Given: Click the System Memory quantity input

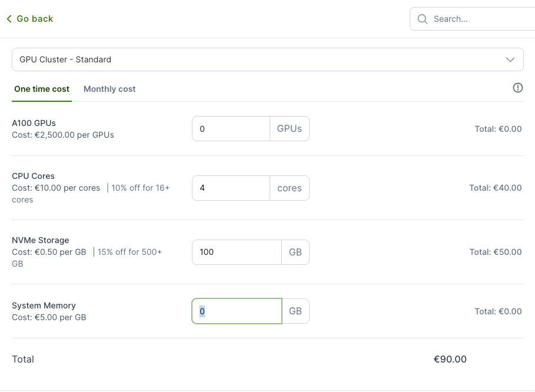Looking at the screenshot, I should point(237,311).
